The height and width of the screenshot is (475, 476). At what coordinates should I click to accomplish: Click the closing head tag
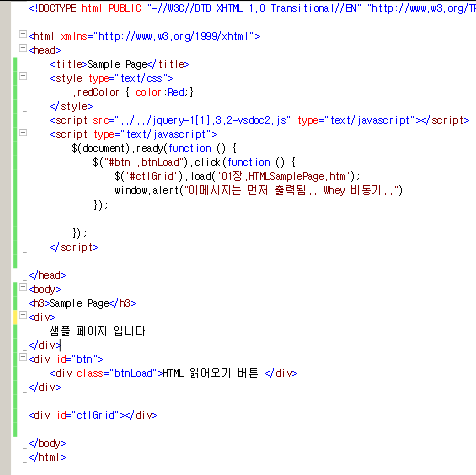(47, 275)
